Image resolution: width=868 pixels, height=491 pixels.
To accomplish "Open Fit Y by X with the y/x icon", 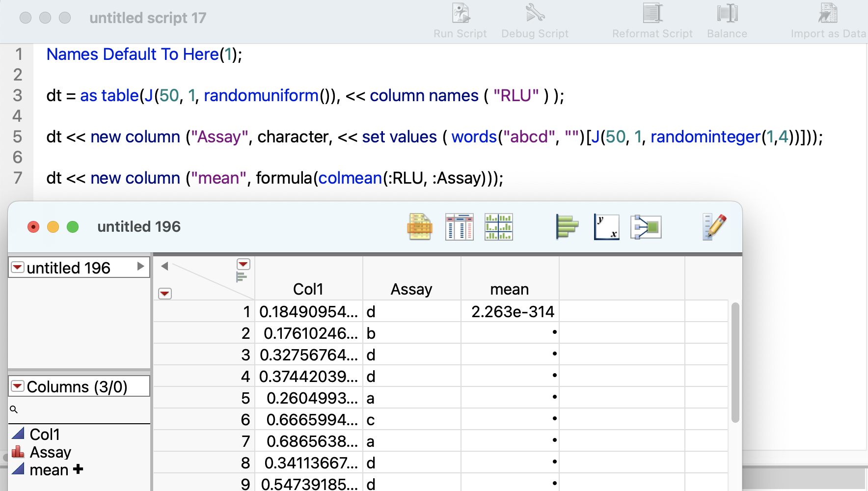I will 606,226.
